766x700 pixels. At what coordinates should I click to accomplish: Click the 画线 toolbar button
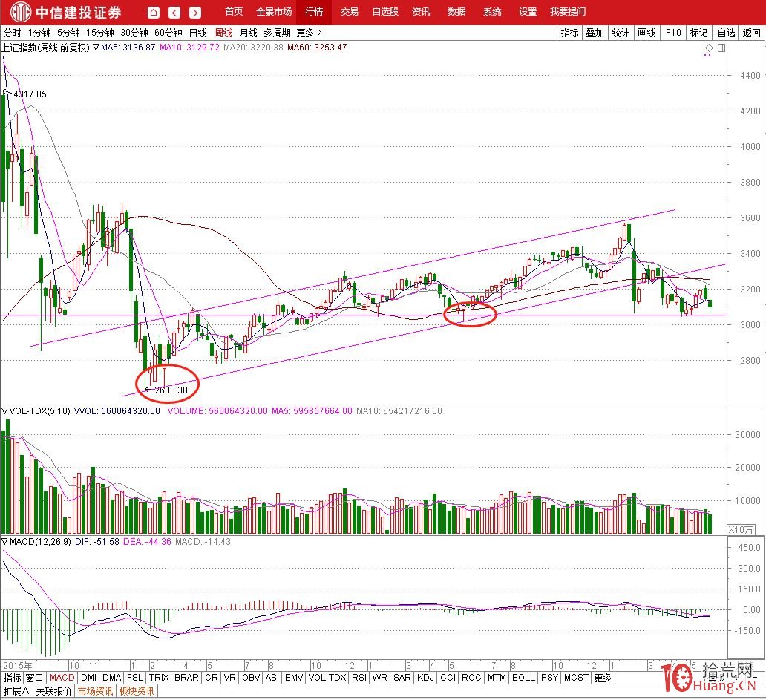646,33
